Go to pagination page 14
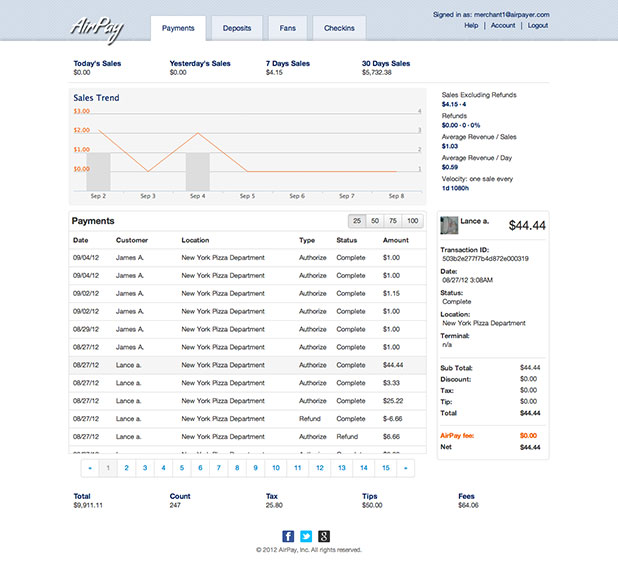618x575 pixels. coord(364,468)
